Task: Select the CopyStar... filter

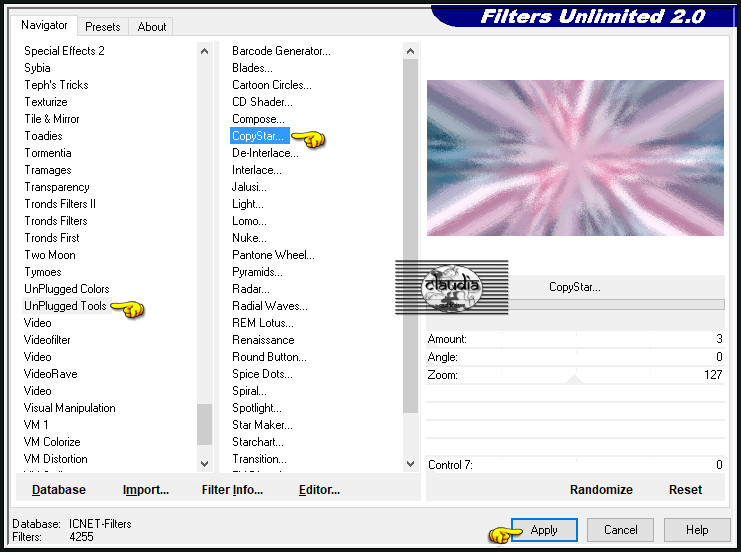Action: [259, 136]
